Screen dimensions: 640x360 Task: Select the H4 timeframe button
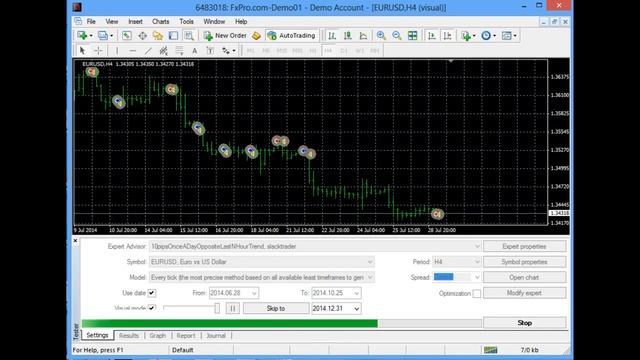click(328, 51)
